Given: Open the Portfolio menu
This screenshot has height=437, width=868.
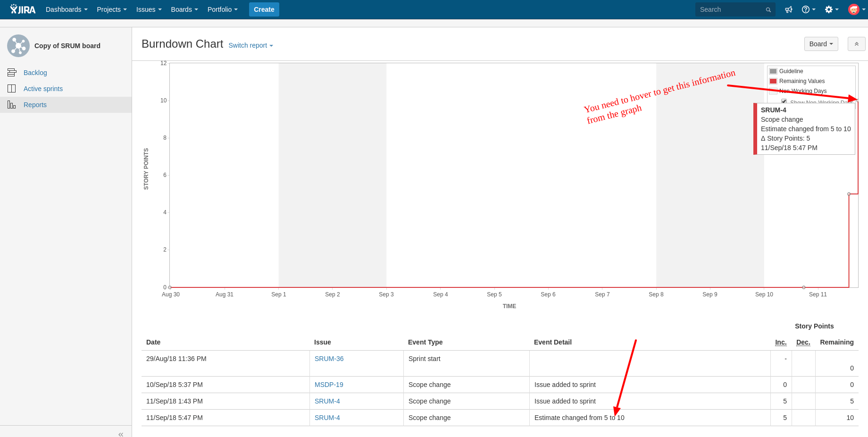Looking at the screenshot, I should tap(222, 9).
